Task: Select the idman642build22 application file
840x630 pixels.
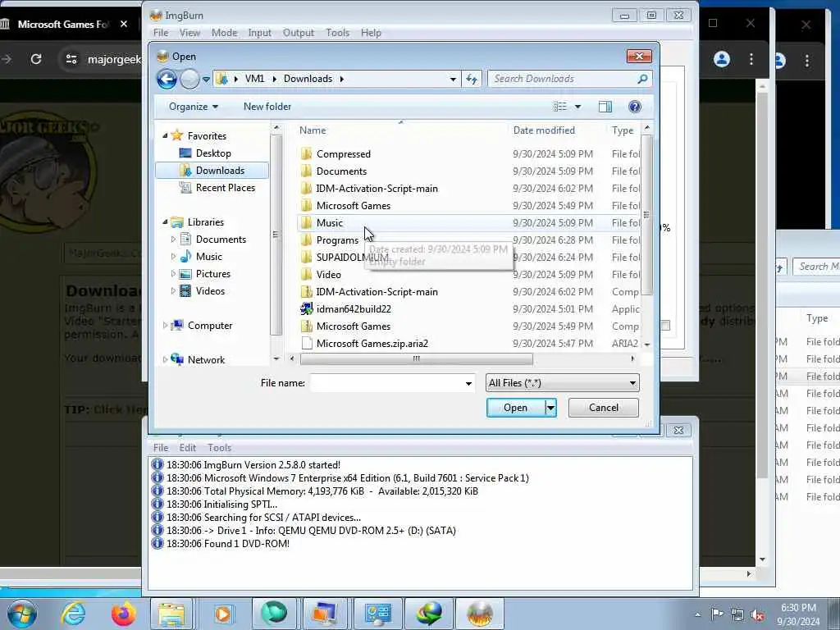Action: pyautogui.click(x=354, y=309)
